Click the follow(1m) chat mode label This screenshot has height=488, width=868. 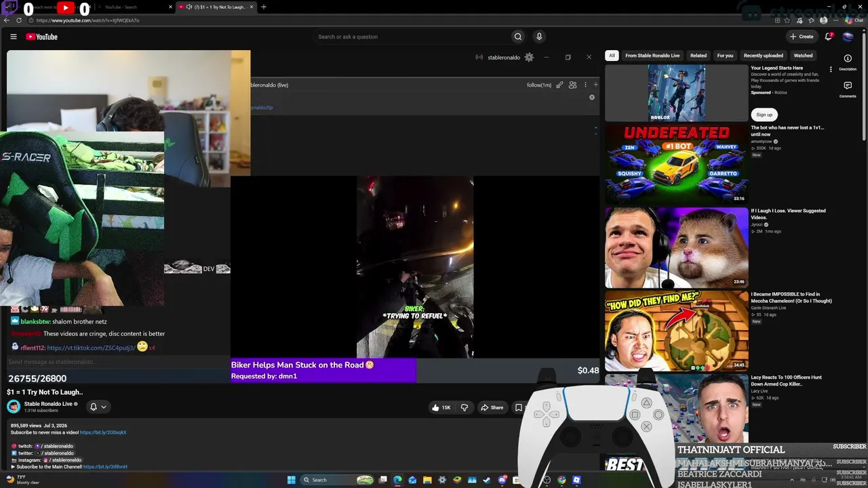click(539, 85)
